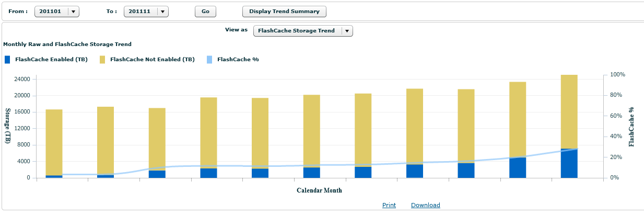Select the tallest rightmost yellow bar

pos(569,111)
